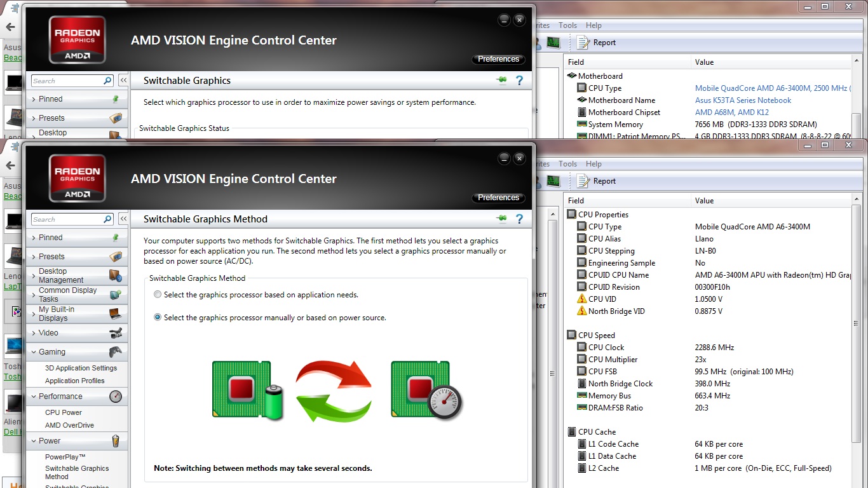868x488 pixels.
Task: Click the CPU Cache group icon
Action: pos(572,431)
